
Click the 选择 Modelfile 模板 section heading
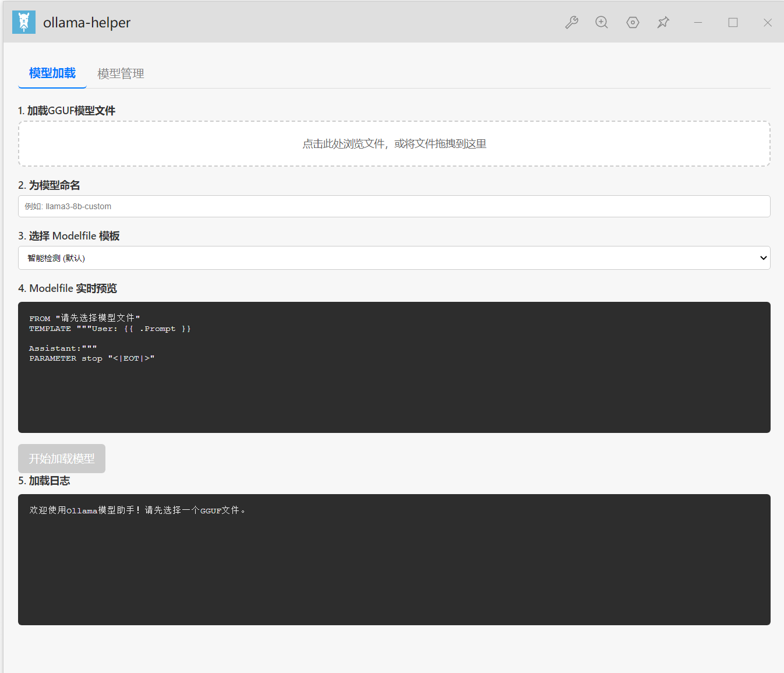coord(69,236)
